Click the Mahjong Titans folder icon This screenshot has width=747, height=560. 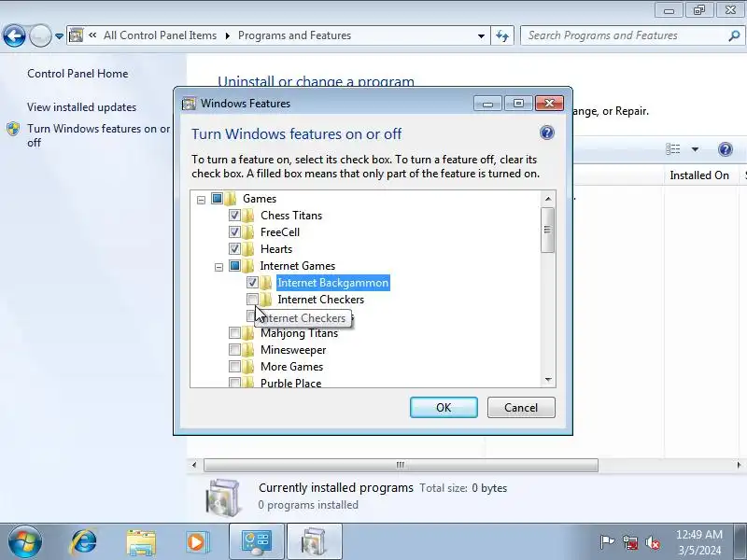click(248, 333)
